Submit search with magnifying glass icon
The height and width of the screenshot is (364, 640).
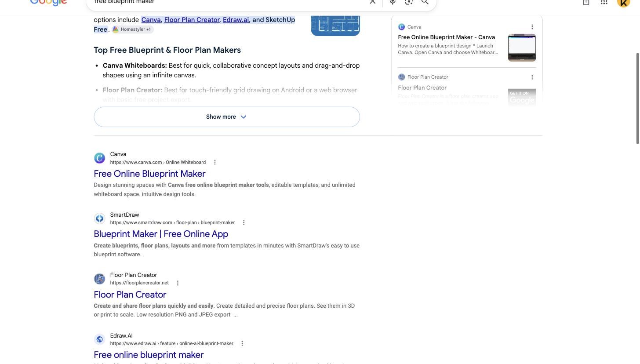pyautogui.click(x=425, y=2)
